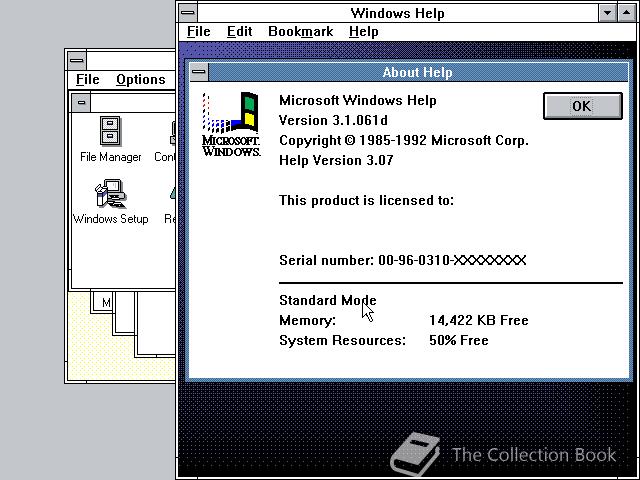Click the serial number line
Image resolution: width=640 pixels, height=480 pixels.
pyautogui.click(x=402, y=260)
